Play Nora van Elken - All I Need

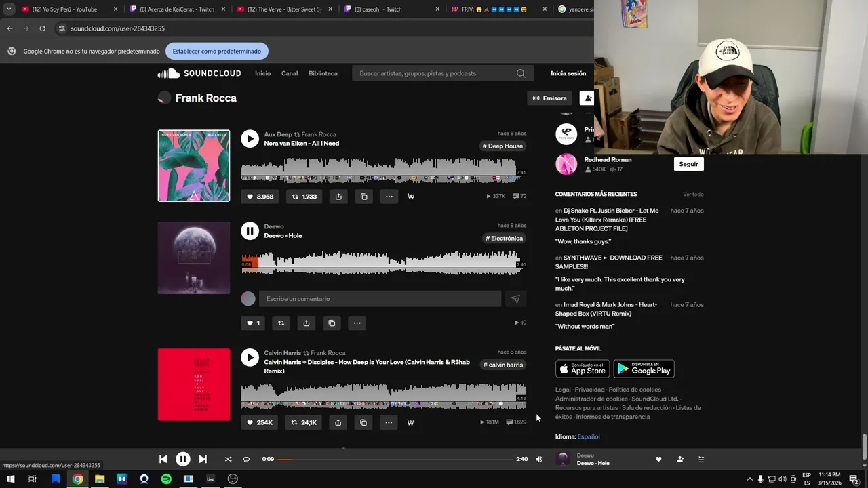[250, 139]
